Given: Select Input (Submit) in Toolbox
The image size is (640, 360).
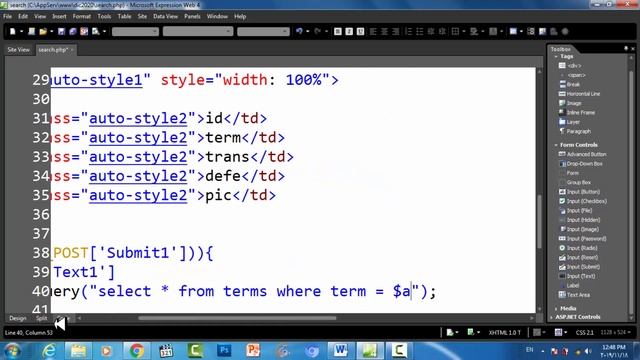Looking at the screenshot, I should [579, 267].
